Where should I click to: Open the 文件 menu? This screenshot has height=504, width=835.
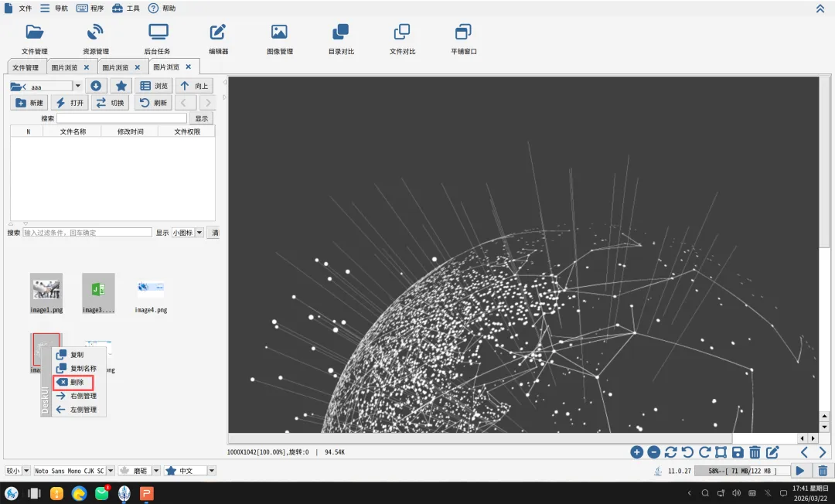[x=19, y=8]
